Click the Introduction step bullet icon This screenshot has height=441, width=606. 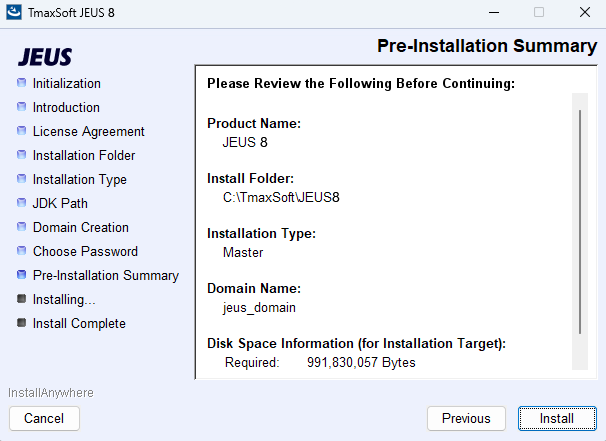click(22, 107)
